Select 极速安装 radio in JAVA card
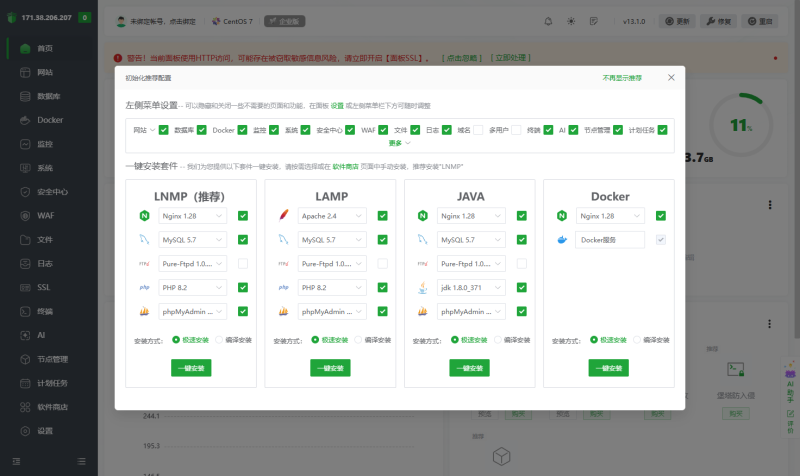 455,340
